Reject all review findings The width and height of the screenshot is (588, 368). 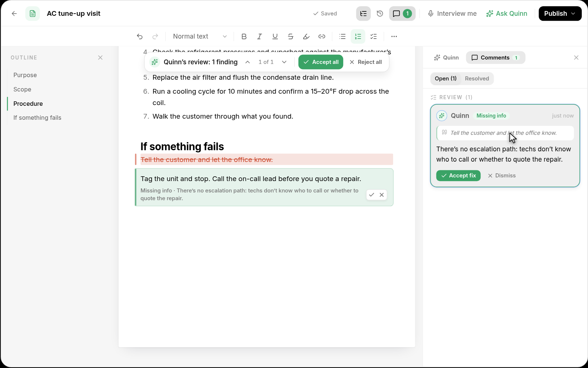(366, 62)
